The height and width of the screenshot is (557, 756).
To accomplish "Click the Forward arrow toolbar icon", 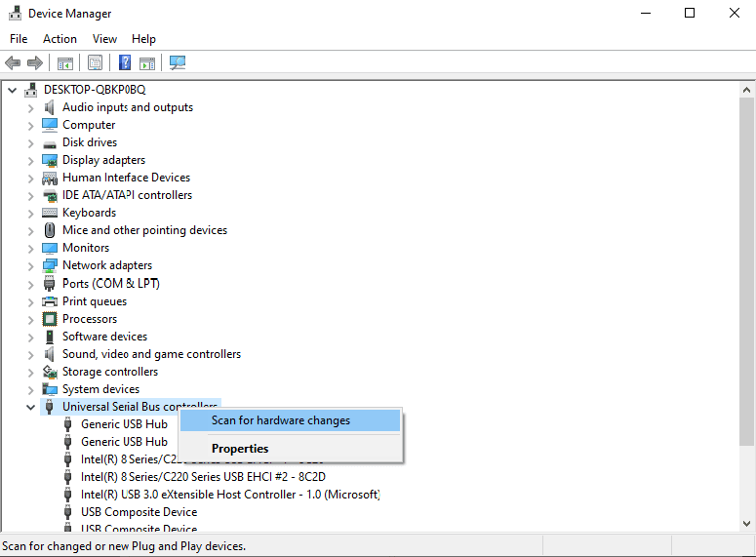I will coord(35,63).
